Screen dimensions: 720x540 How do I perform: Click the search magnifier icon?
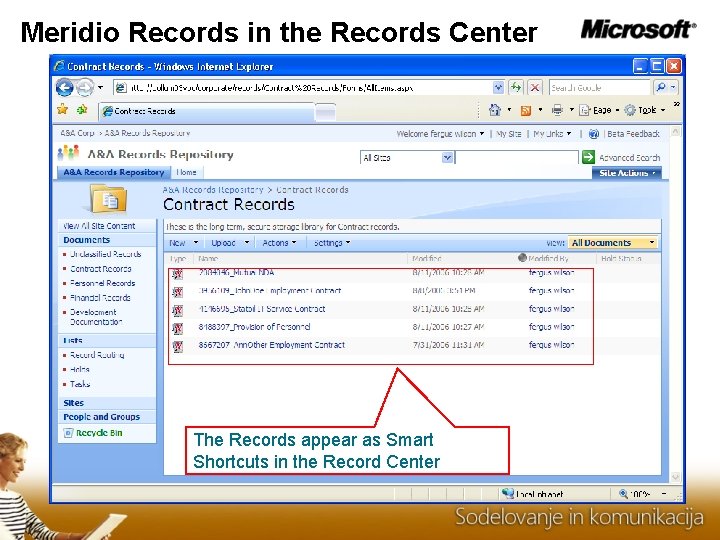(x=661, y=87)
